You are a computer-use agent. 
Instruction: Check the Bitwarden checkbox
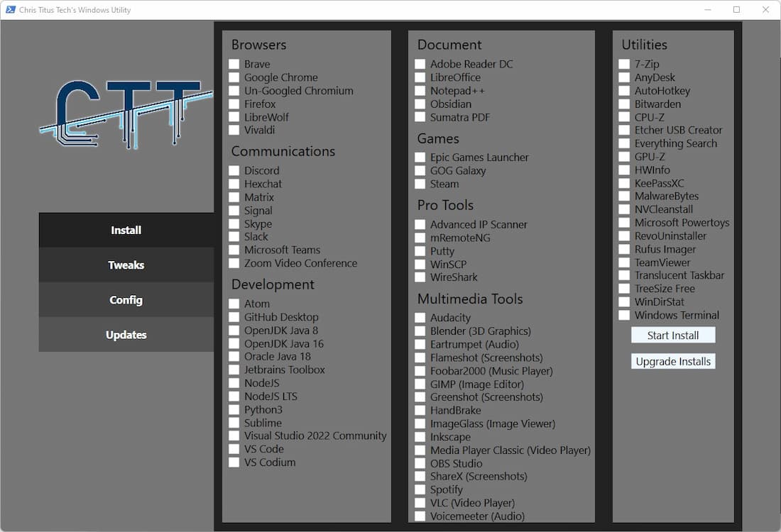[x=624, y=104]
